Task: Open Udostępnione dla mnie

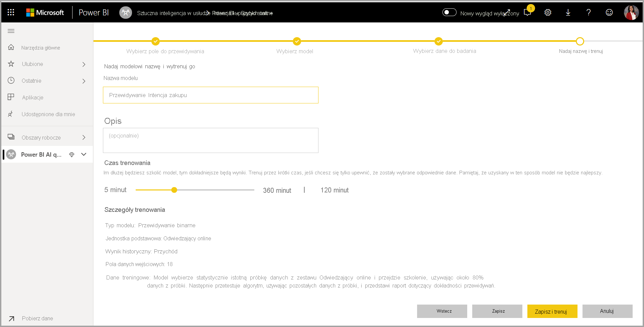Action: coord(48,114)
